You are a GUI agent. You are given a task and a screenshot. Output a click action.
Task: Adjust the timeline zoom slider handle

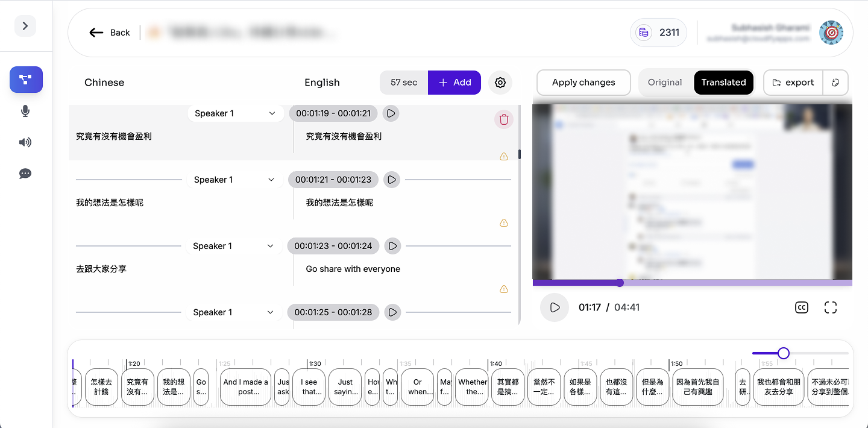click(783, 353)
